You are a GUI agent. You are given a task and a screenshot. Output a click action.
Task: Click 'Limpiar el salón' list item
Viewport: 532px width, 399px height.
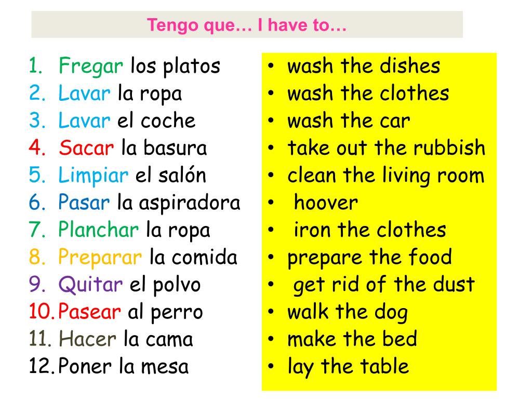[x=132, y=176]
